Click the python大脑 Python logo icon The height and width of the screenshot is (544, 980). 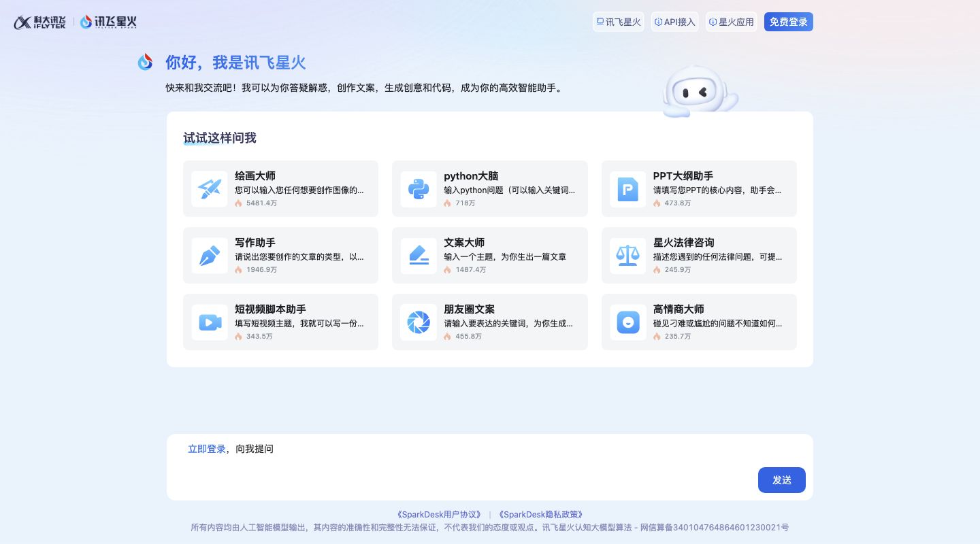[419, 189]
